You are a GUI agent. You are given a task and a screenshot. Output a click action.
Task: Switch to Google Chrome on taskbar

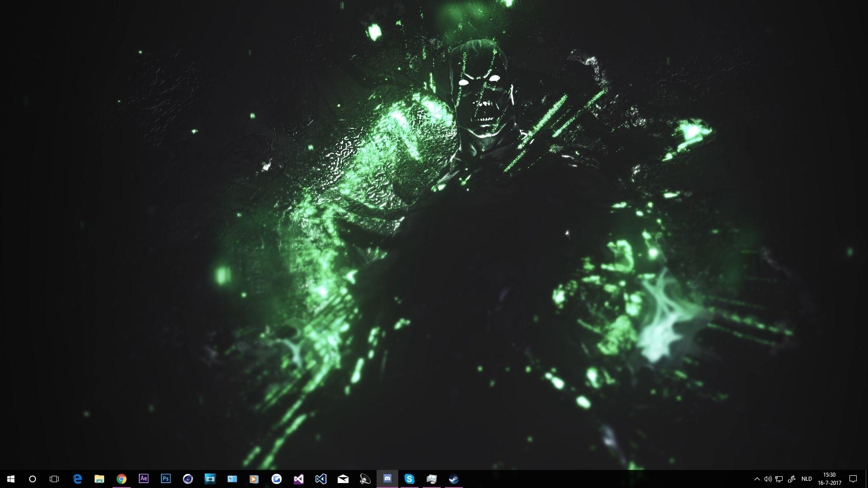tap(122, 479)
